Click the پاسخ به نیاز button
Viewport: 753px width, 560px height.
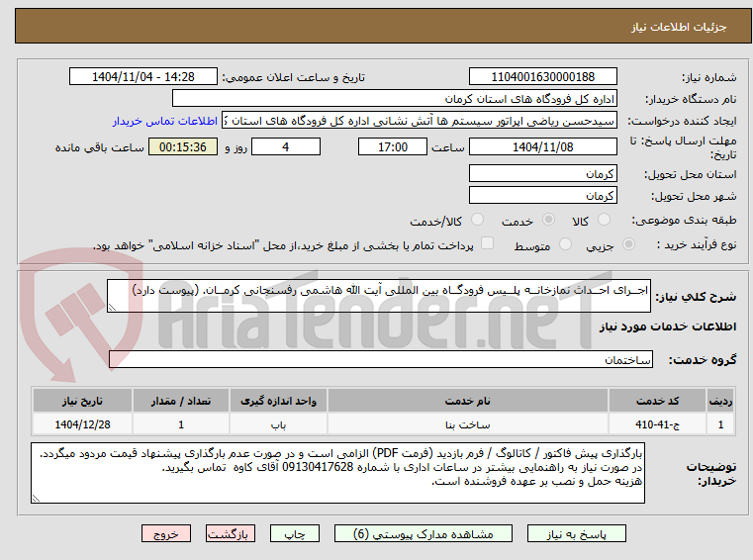coord(576,533)
